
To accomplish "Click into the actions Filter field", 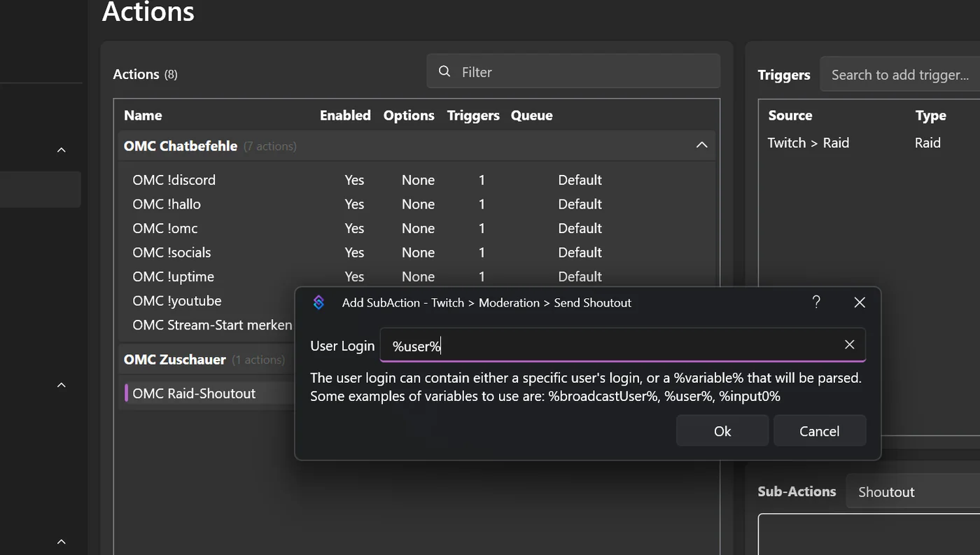I will click(573, 71).
